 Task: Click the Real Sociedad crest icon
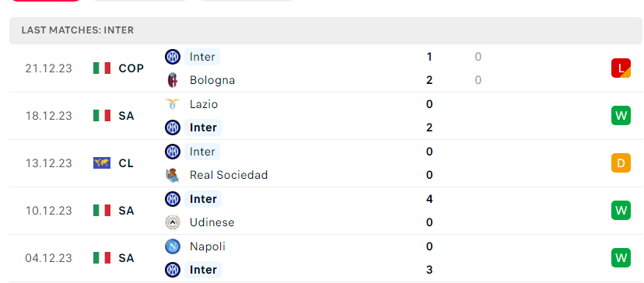coord(173,175)
